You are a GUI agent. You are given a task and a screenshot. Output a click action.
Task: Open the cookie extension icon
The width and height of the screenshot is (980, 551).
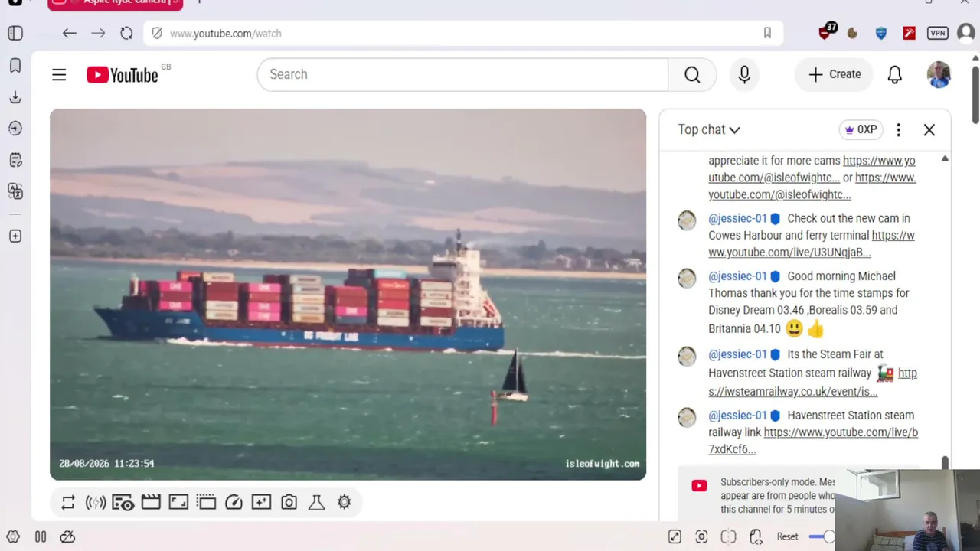pos(852,34)
